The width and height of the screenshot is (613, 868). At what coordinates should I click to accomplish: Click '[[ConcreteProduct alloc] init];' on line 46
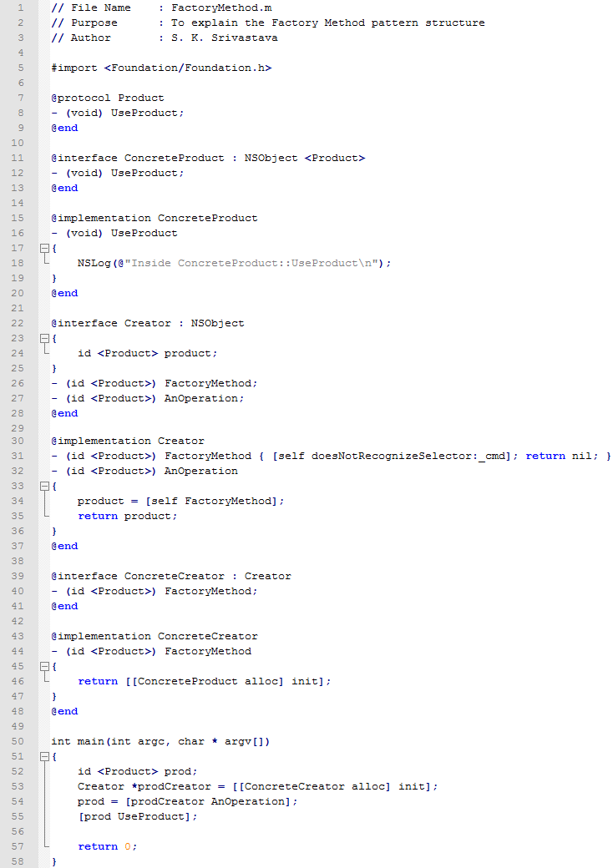coord(228,681)
